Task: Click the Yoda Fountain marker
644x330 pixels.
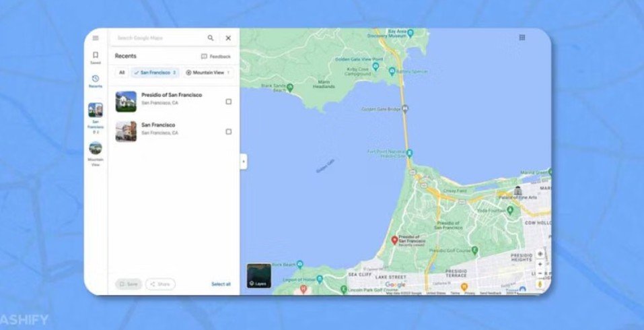Action: (x=510, y=210)
